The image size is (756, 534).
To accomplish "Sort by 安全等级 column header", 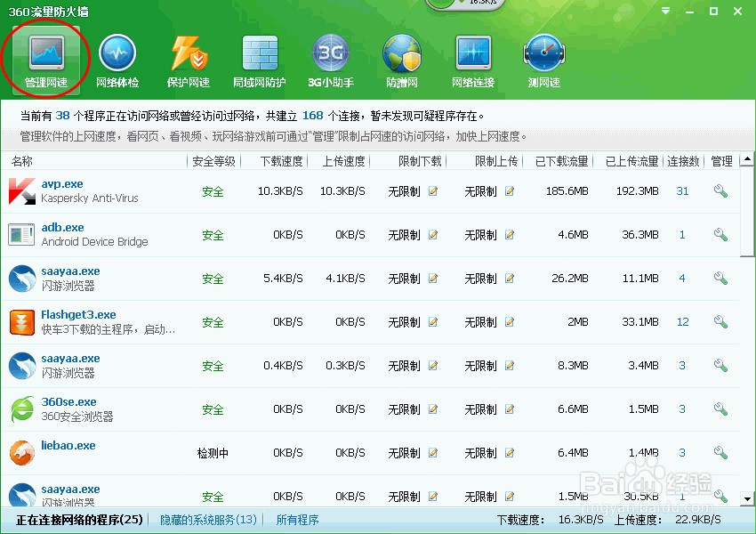I will pyautogui.click(x=213, y=161).
